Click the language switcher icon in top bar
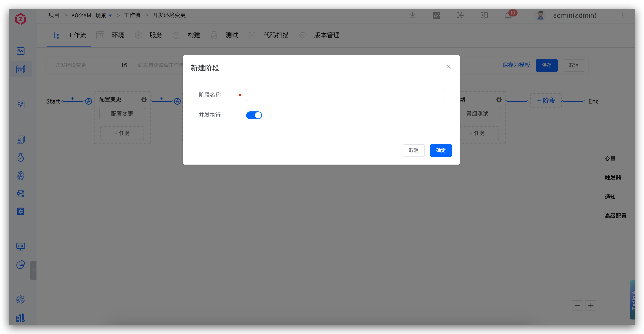Viewport: 644px width, 334px height. (436, 15)
